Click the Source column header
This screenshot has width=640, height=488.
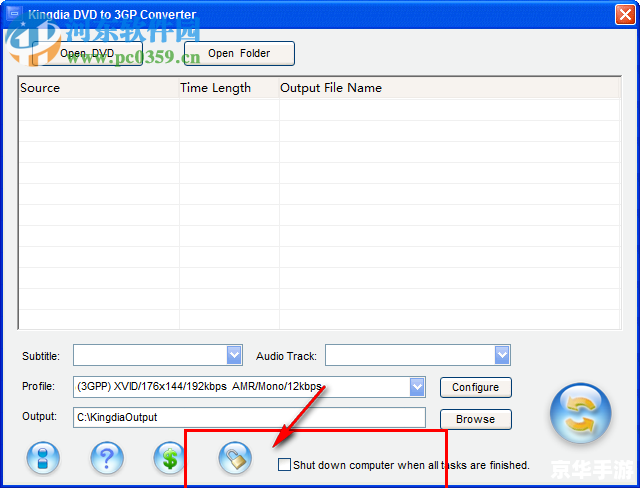[99, 88]
